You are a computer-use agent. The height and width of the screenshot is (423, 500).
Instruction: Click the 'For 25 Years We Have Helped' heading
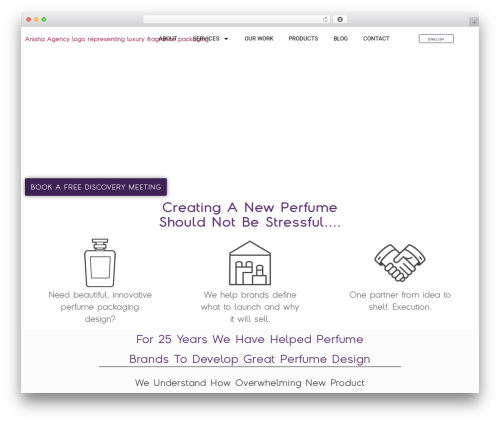tap(250, 349)
